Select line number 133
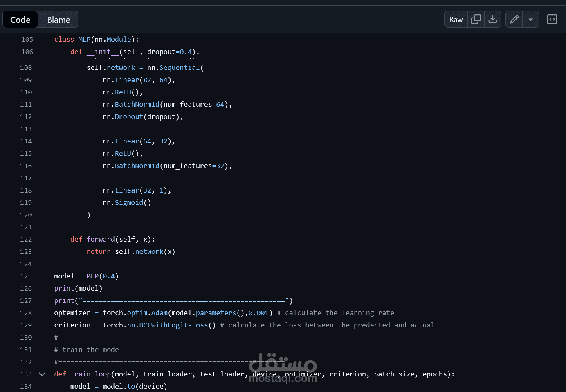This screenshot has width=566, height=392. tap(26, 374)
